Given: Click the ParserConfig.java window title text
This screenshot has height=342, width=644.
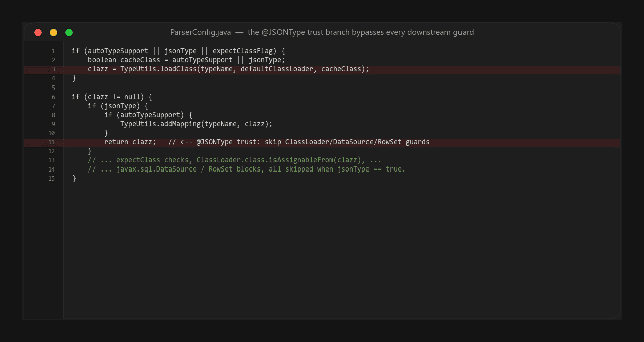Looking at the screenshot, I should [x=322, y=32].
